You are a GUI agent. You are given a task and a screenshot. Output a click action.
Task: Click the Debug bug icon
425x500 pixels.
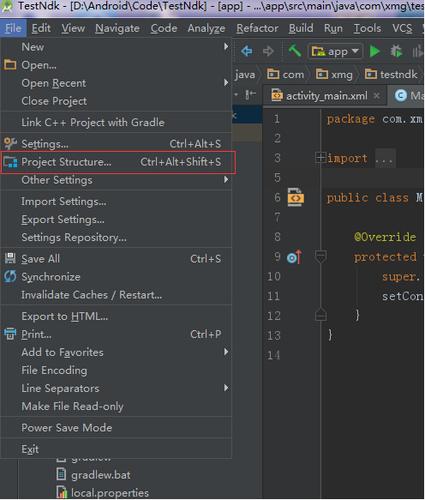pyautogui.click(x=396, y=51)
